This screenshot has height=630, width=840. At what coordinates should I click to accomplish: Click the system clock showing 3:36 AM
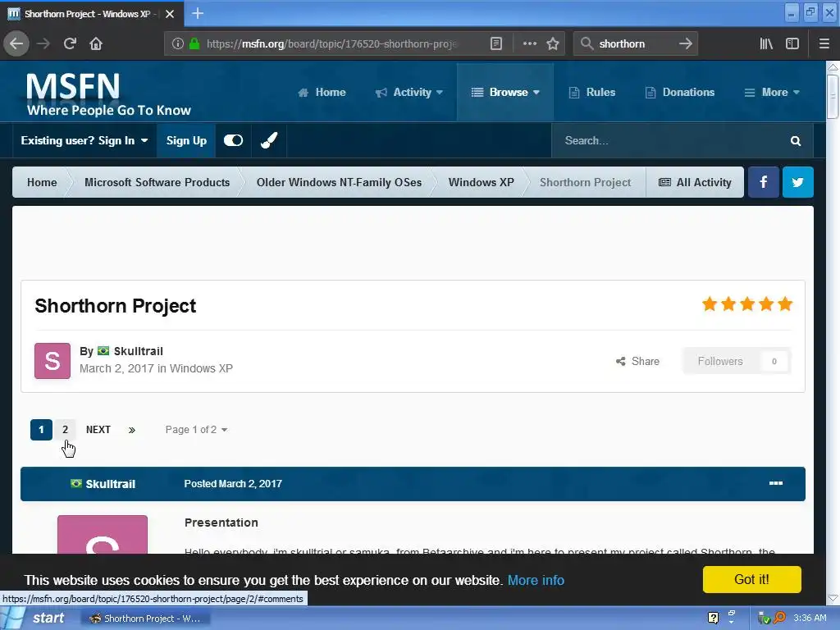[x=810, y=618]
